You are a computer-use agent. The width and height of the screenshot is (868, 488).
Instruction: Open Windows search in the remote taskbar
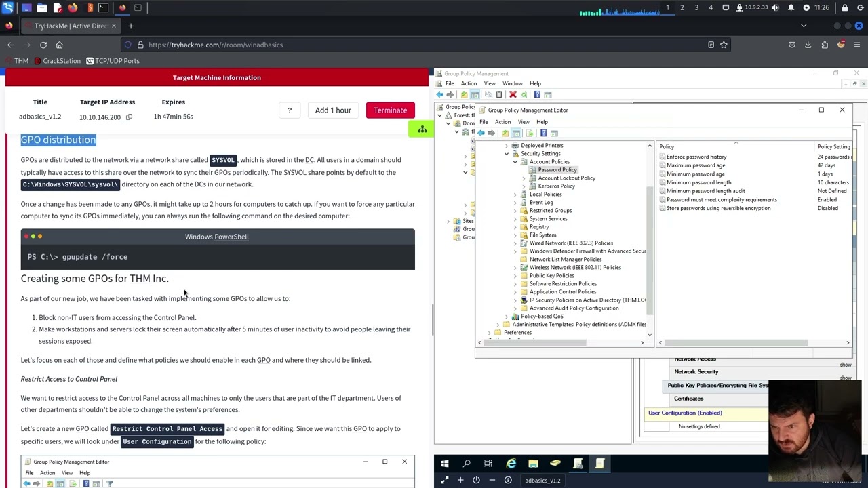(x=467, y=464)
